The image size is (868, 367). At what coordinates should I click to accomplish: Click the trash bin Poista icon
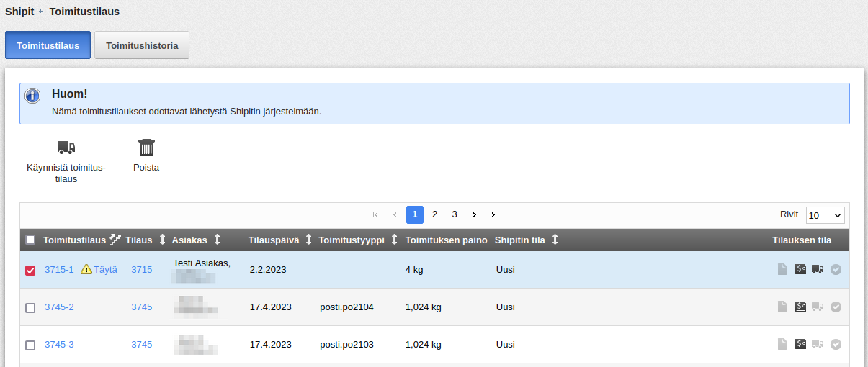146,148
